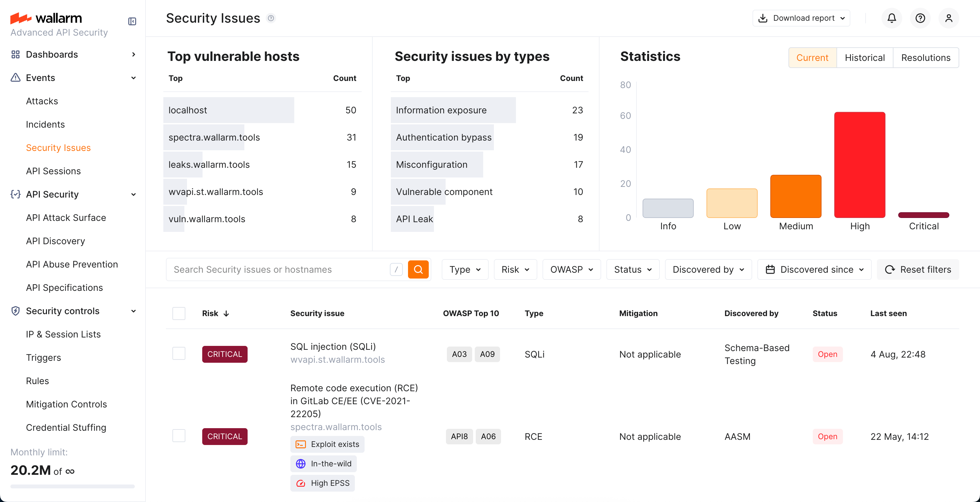Switch to the Resolutions tab
Viewport: 980px width, 502px height.
coord(926,57)
